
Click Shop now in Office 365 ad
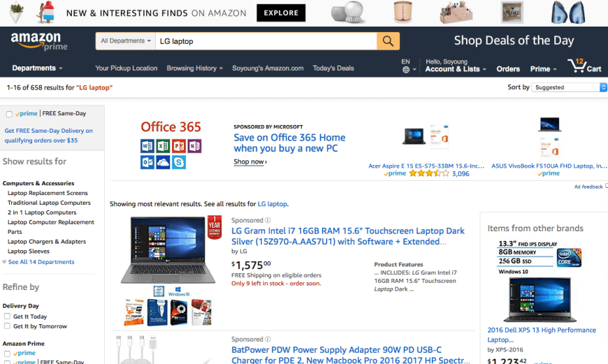click(250, 161)
